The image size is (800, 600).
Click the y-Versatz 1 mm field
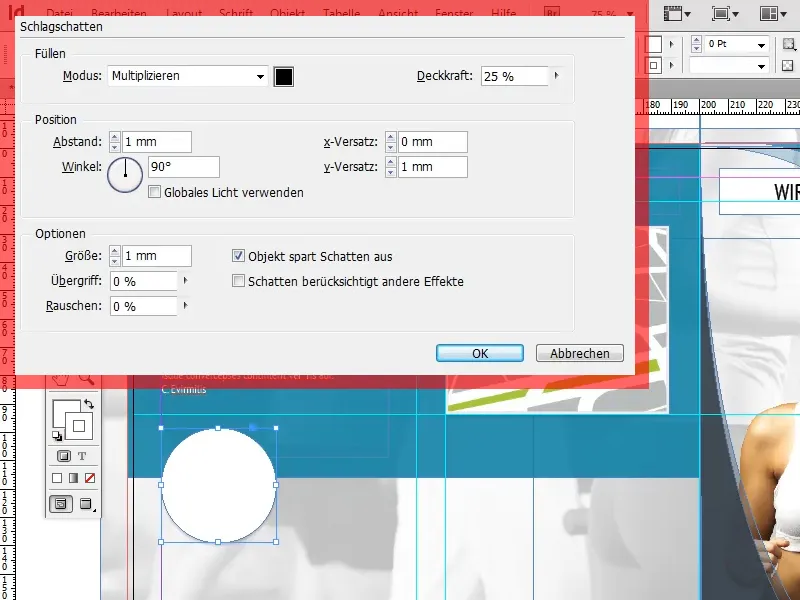point(433,167)
